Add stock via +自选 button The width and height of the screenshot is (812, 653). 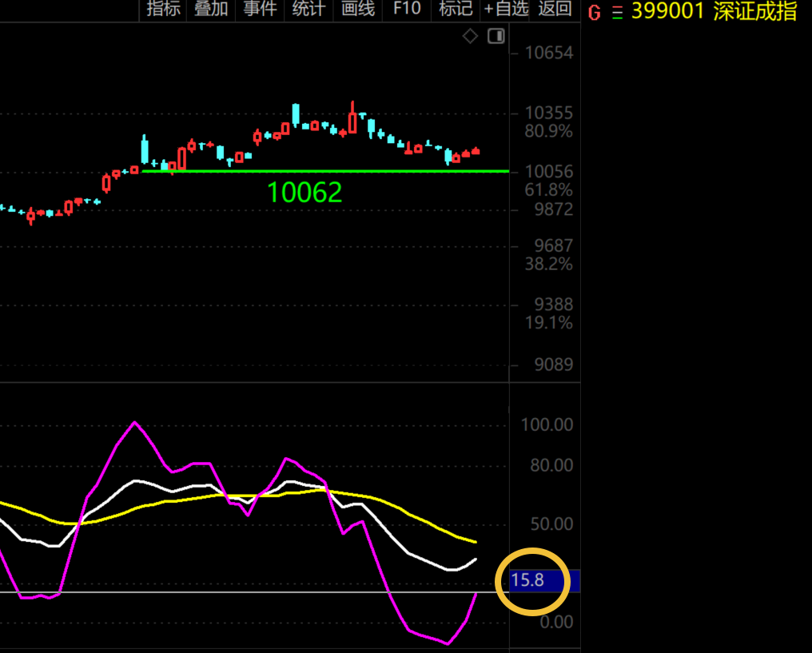(x=505, y=9)
